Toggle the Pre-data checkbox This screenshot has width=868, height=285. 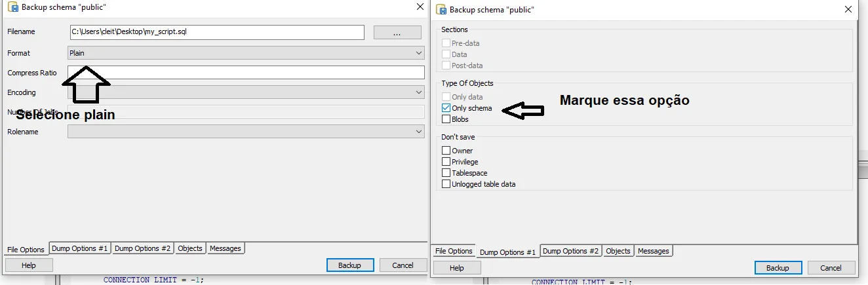point(446,43)
